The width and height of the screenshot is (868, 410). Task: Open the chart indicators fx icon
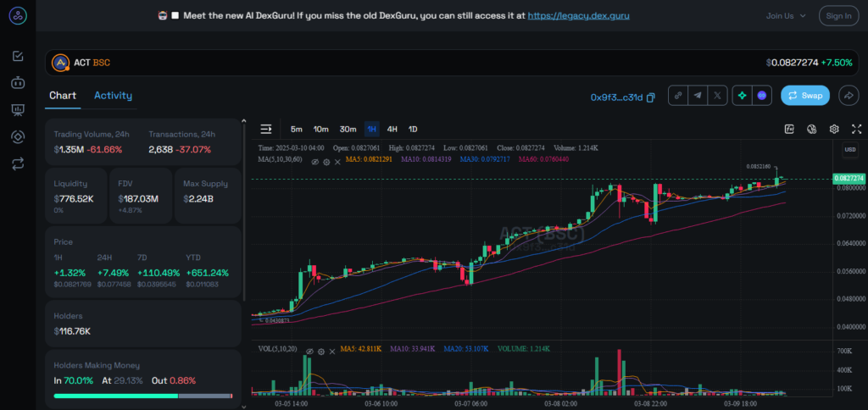(x=789, y=129)
